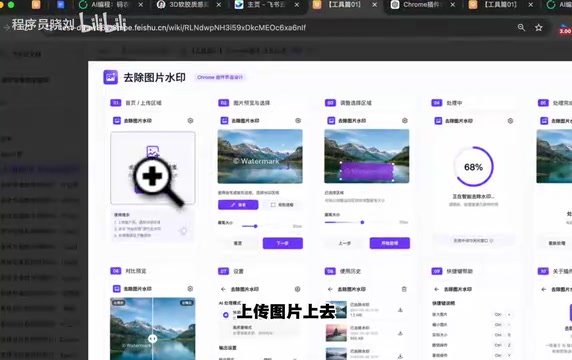Image resolution: width=572 pixels, height=360 pixels.
Task: Click the Chrome 插件界面设计 badge next to the title
Action: tap(220, 77)
